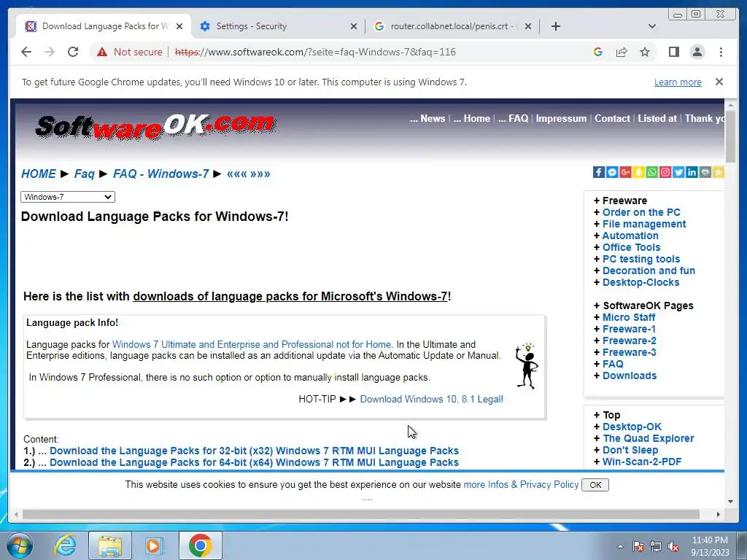Share on Google Plus icon
This screenshot has height=560, width=747.
point(625,172)
